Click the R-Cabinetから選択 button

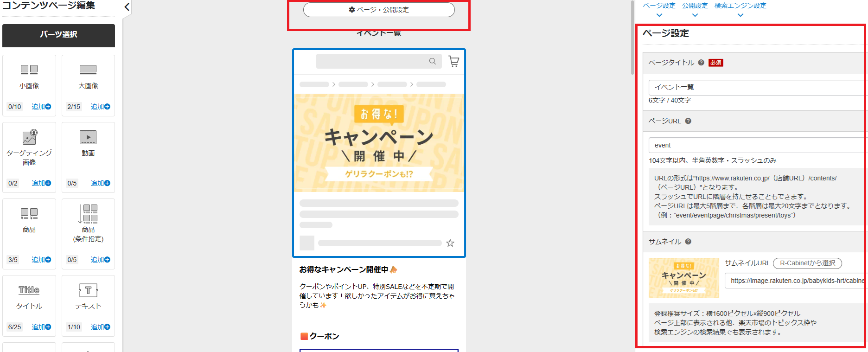point(807,263)
